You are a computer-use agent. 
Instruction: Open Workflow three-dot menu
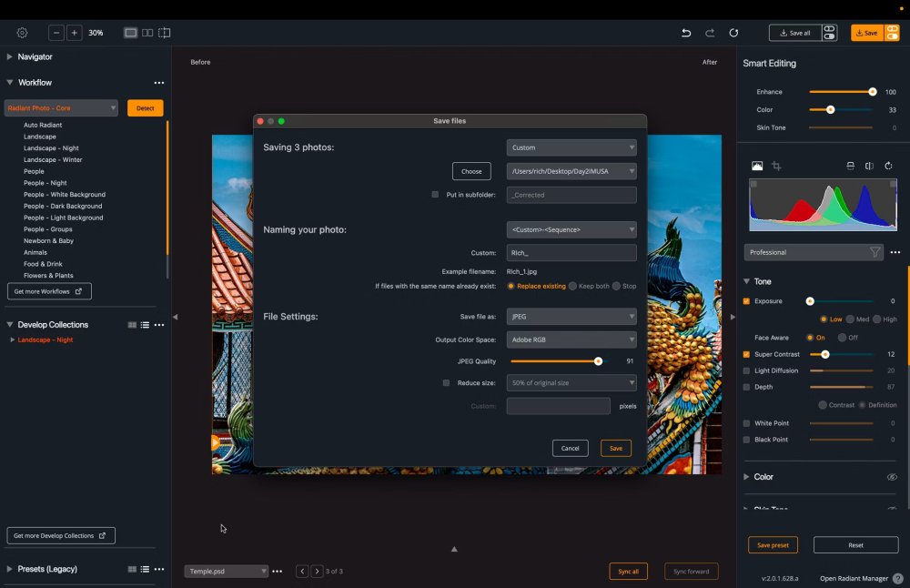[159, 83]
